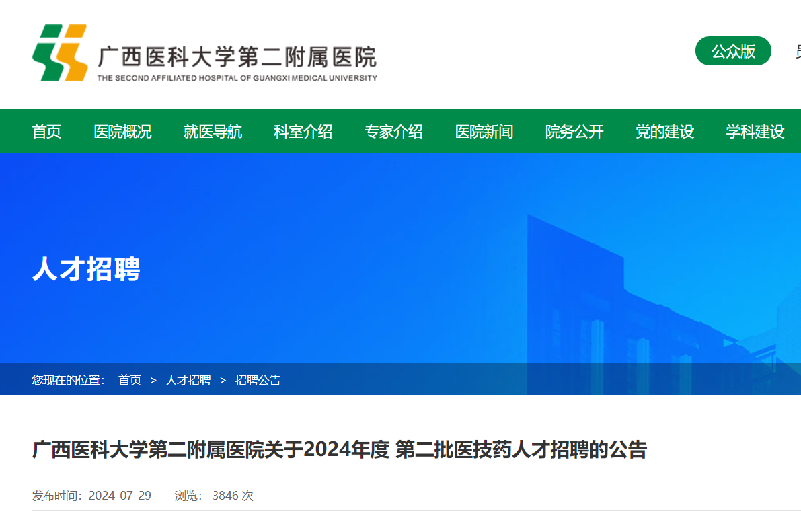Open the 专家介绍 menu item
The width and height of the screenshot is (801, 532).
coord(393,131)
